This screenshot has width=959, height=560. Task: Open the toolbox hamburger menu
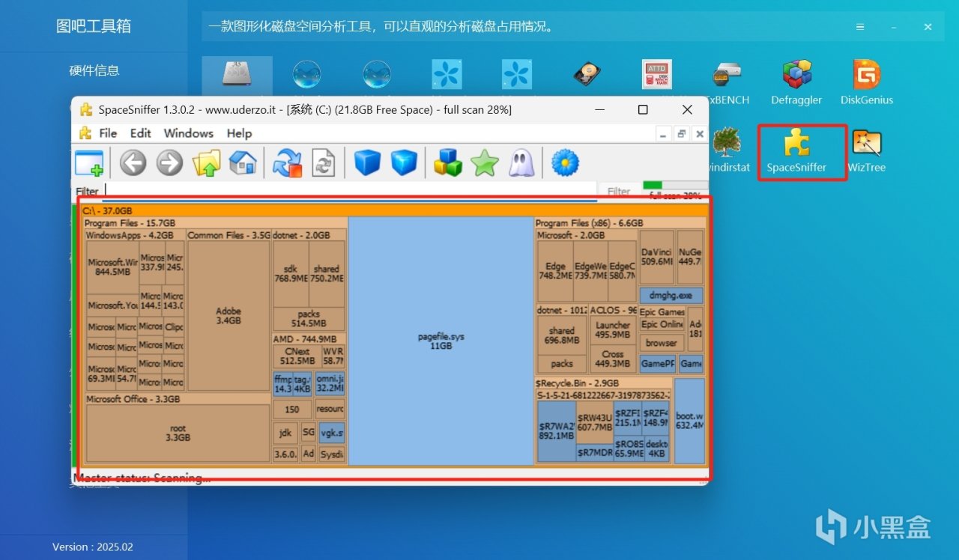[x=860, y=27]
